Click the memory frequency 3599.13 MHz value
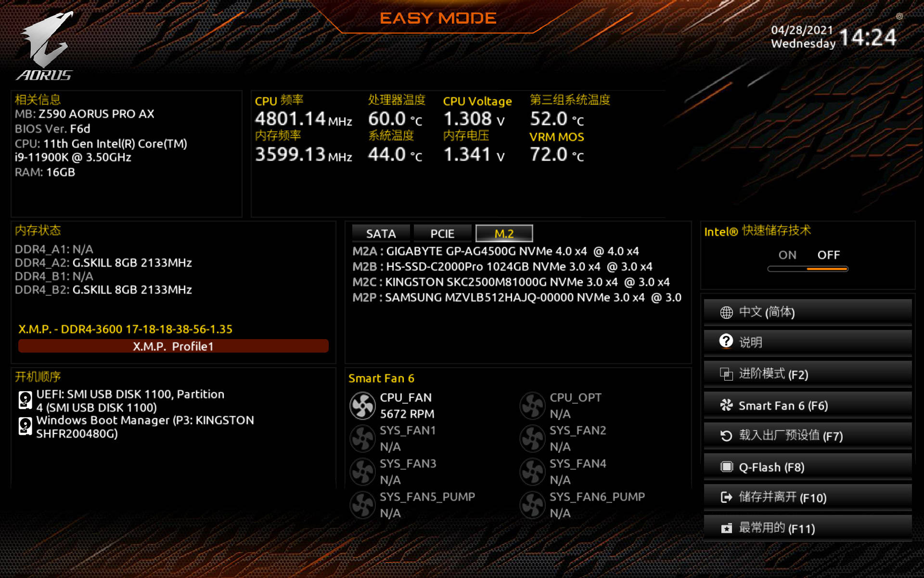The height and width of the screenshot is (578, 924). (304, 154)
